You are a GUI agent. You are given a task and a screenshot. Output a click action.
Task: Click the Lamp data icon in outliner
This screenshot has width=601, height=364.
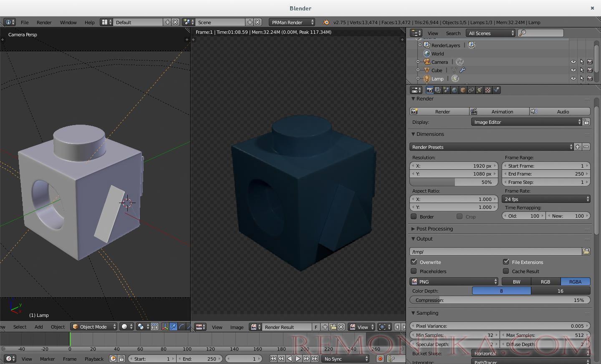(455, 78)
